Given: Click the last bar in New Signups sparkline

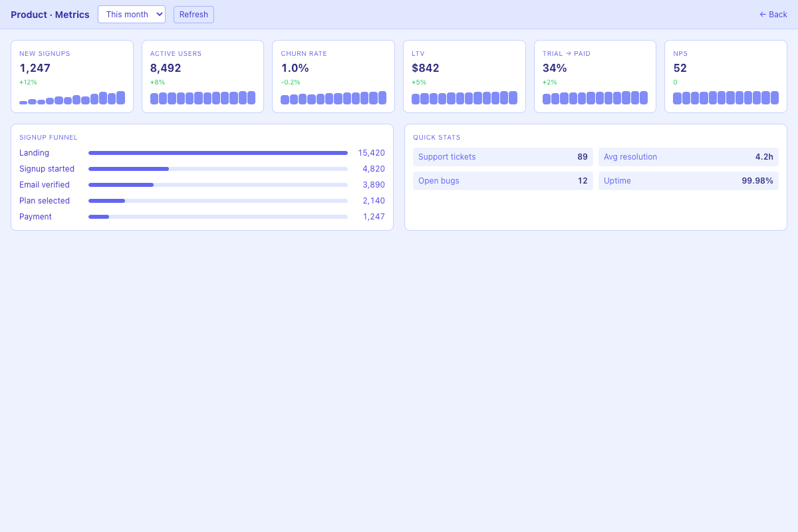Looking at the screenshot, I should [x=121, y=98].
